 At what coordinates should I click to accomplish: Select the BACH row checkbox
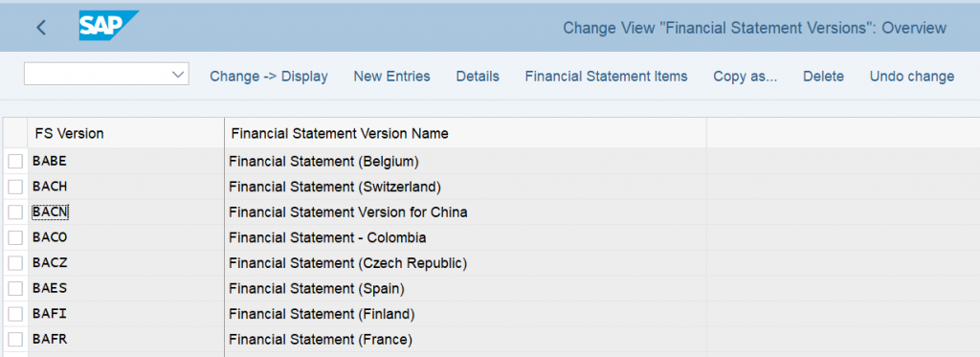(x=15, y=187)
